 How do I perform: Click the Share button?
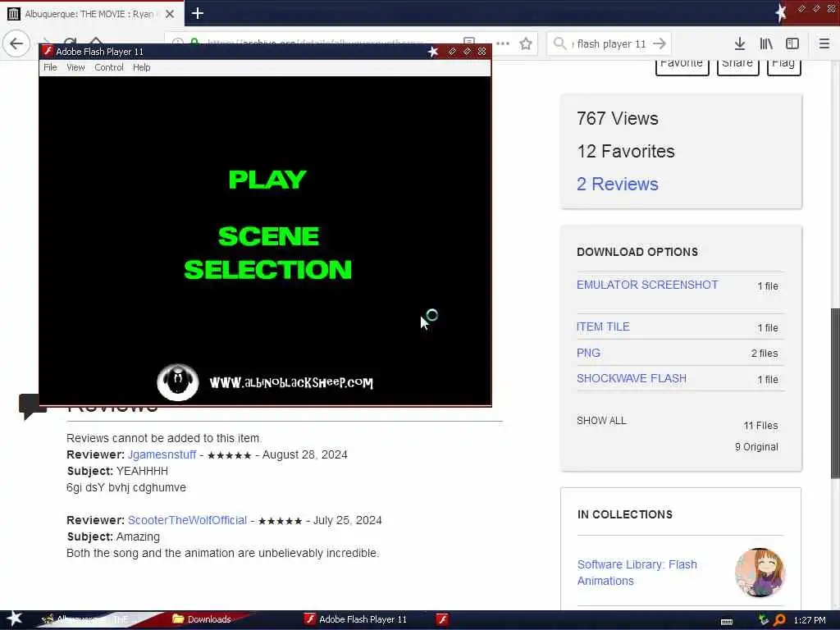point(737,66)
